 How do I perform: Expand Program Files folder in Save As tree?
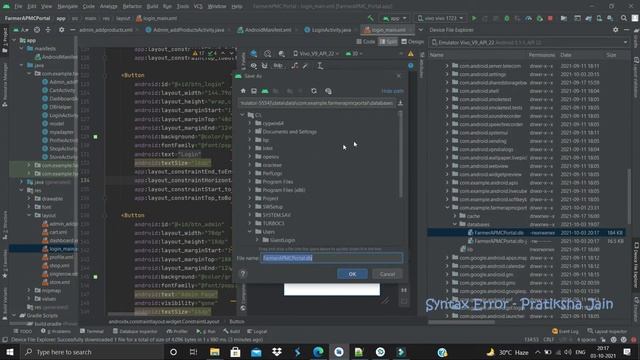(250, 181)
